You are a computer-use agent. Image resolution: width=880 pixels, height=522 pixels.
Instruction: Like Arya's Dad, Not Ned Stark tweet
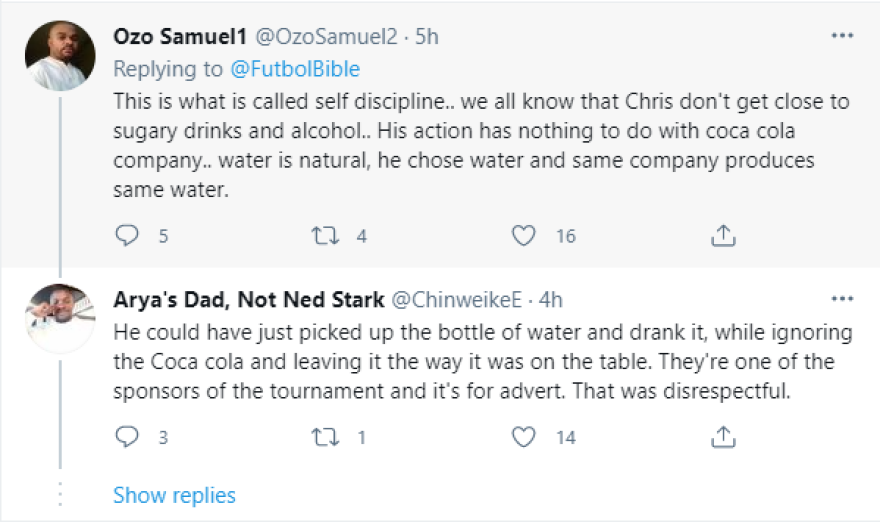coord(524,437)
